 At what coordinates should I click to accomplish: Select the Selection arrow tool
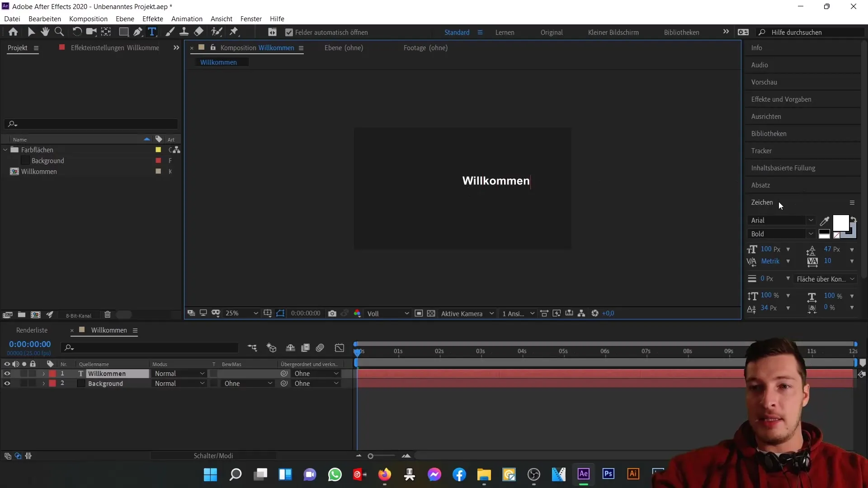pos(31,32)
